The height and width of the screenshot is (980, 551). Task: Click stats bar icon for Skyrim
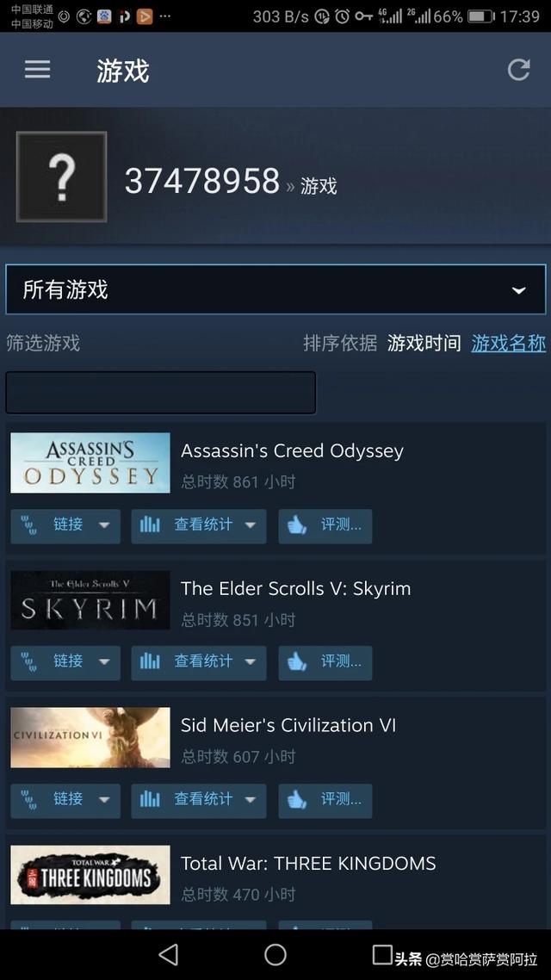tap(150, 662)
